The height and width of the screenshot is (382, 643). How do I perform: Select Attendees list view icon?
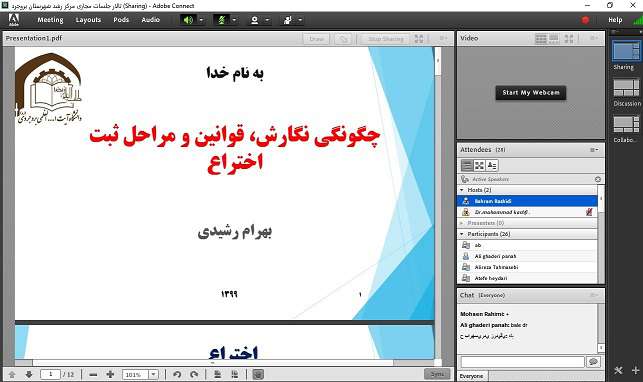tap(467, 166)
